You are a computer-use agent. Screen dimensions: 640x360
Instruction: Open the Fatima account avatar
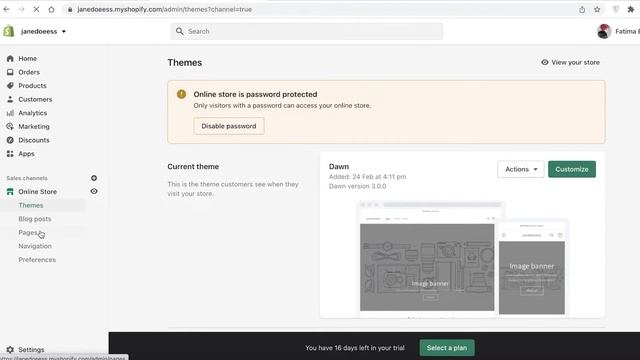coord(604,31)
